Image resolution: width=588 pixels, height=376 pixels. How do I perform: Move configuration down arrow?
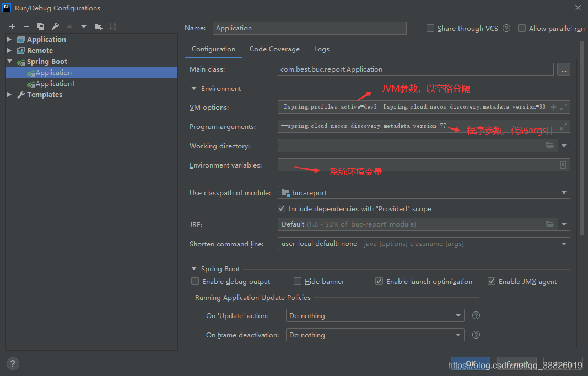click(x=84, y=26)
